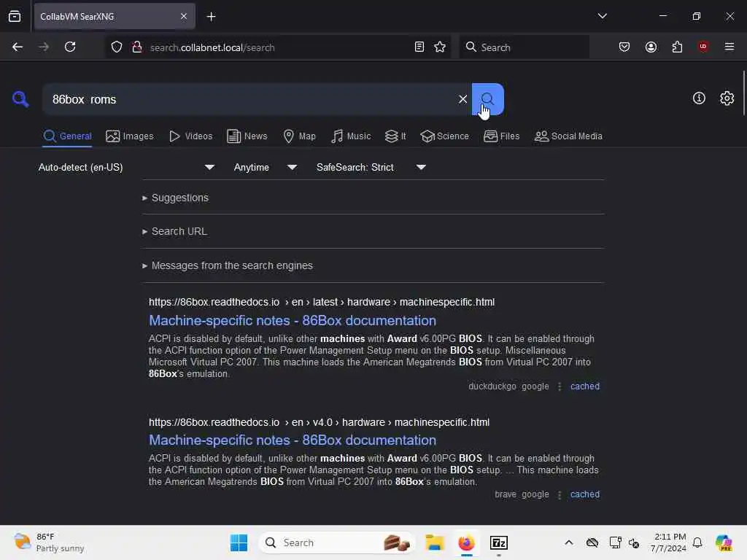This screenshot has height=560, width=747.
Task: Open the 7-Zip taskbar icon
Action: pyautogui.click(x=498, y=542)
